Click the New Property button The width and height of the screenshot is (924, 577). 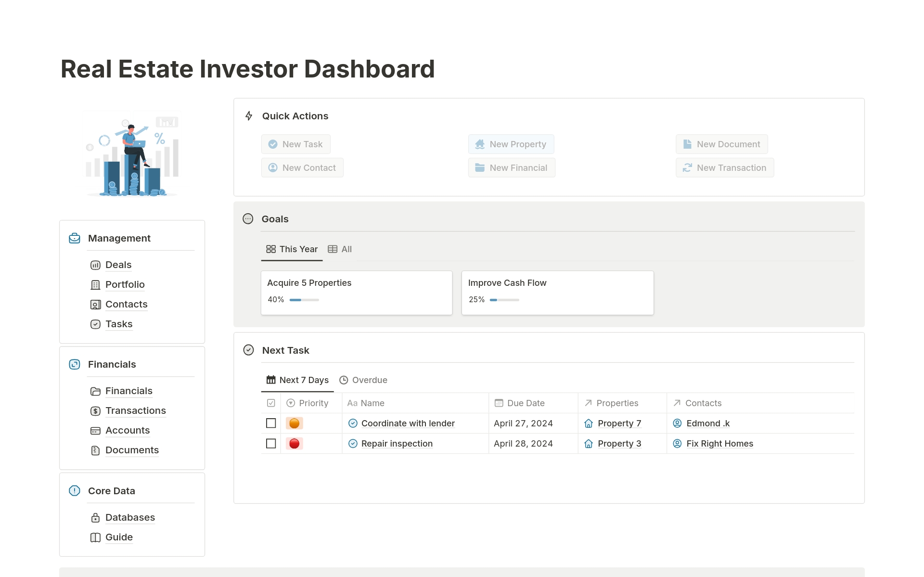click(511, 144)
